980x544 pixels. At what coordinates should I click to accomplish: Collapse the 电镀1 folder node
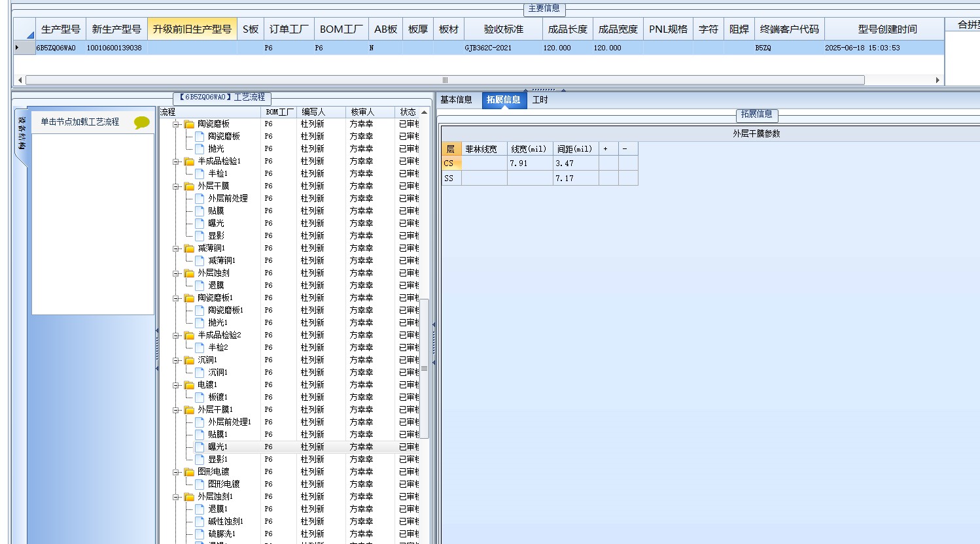[176, 385]
